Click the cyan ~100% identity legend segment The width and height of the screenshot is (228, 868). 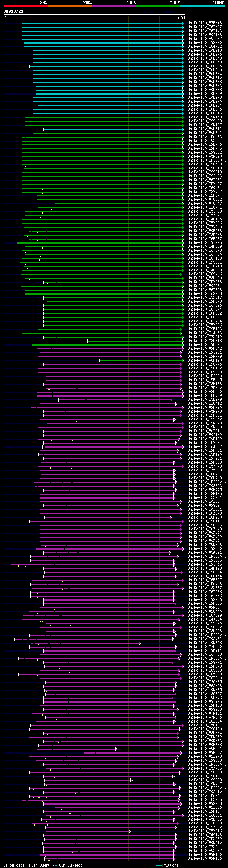202,6
